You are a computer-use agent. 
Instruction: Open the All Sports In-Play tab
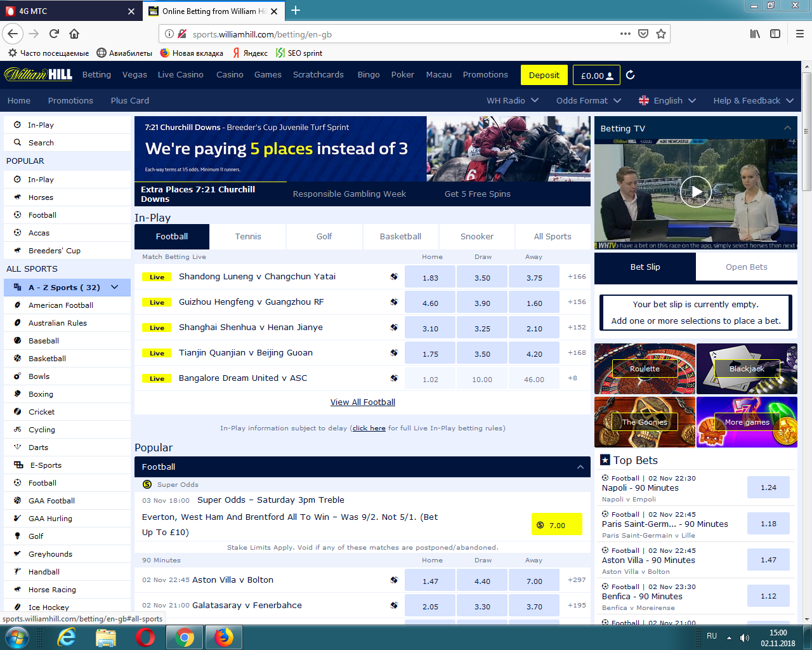tap(553, 237)
